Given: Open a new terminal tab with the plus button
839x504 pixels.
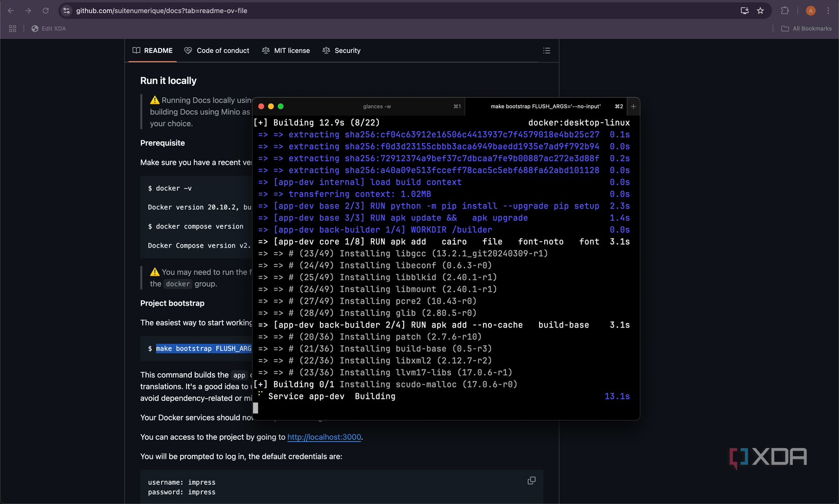Looking at the screenshot, I should 633,106.
